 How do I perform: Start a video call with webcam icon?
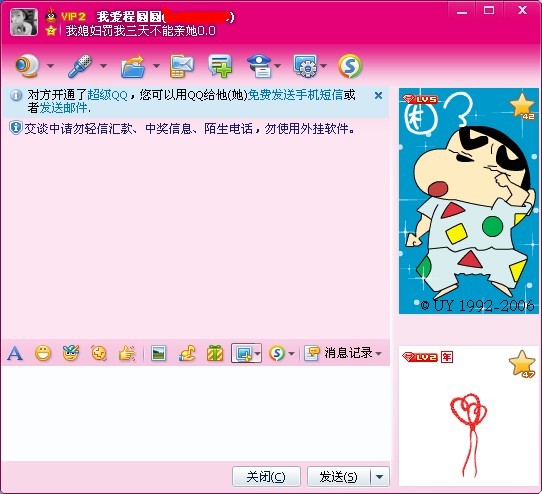27,66
